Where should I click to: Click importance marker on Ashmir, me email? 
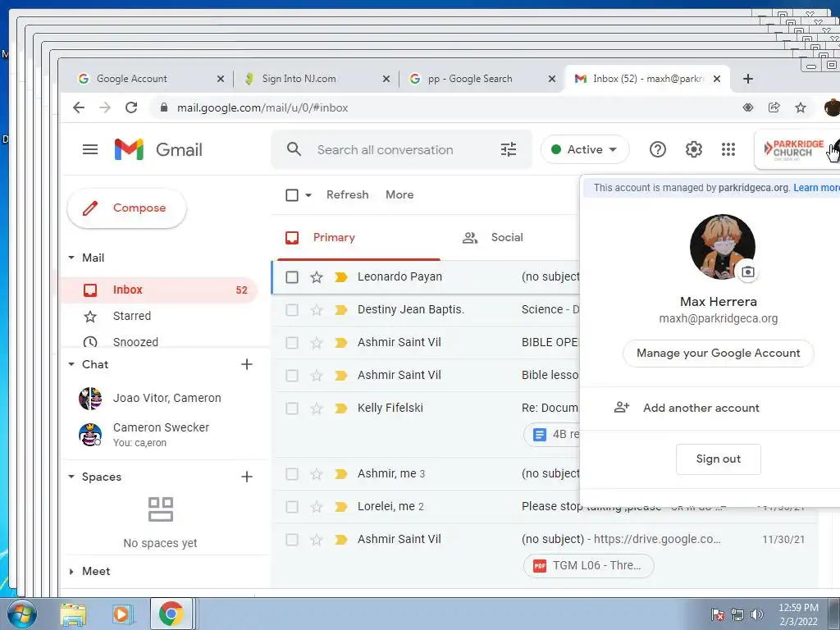pos(340,474)
